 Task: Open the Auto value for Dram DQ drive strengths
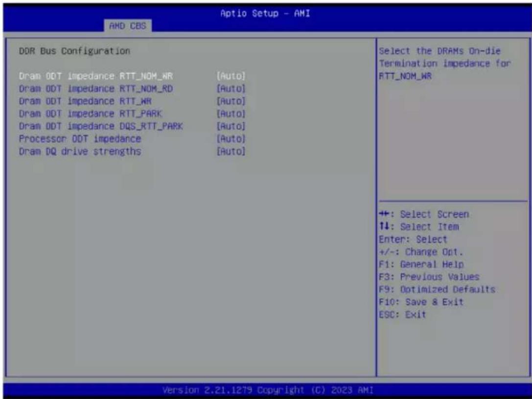[231, 151]
